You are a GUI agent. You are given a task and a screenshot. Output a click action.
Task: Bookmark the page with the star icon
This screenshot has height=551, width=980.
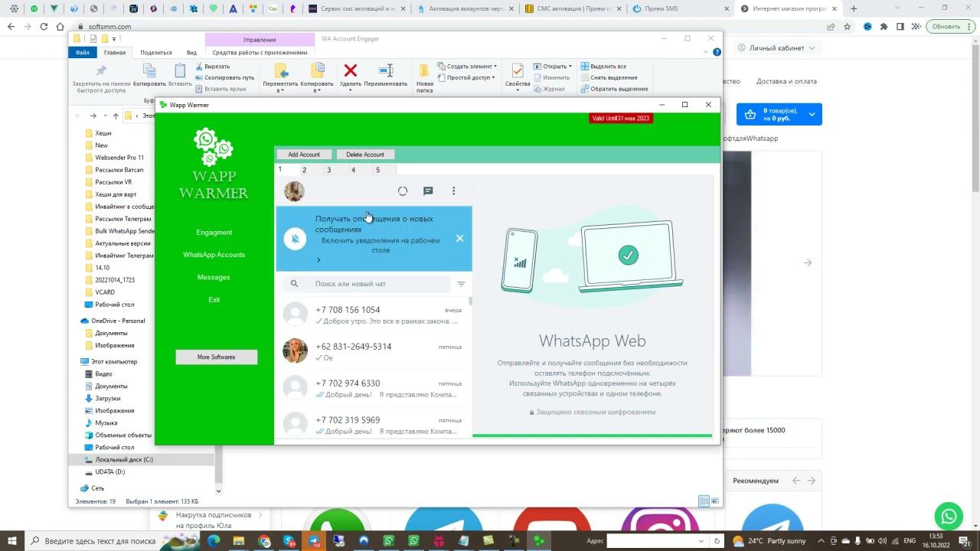pos(848,27)
